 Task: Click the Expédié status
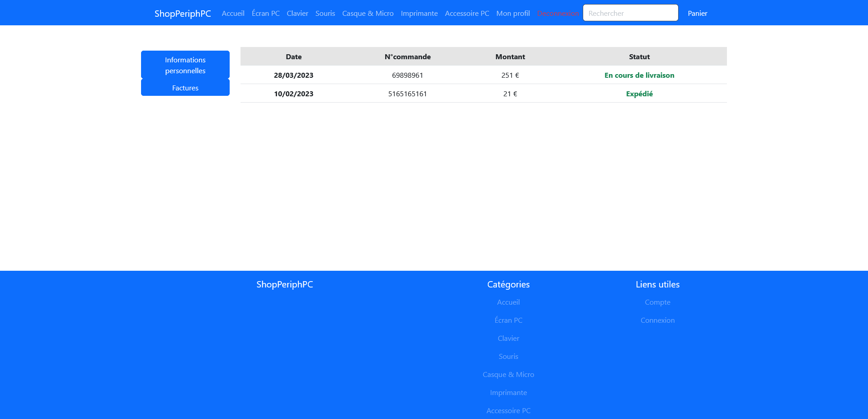(x=639, y=94)
